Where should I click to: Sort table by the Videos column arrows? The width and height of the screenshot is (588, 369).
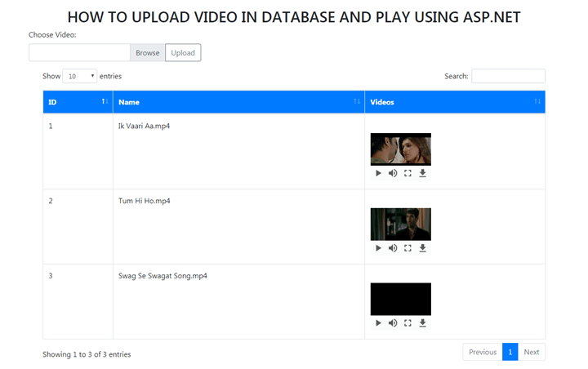click(x=537, y=101)
